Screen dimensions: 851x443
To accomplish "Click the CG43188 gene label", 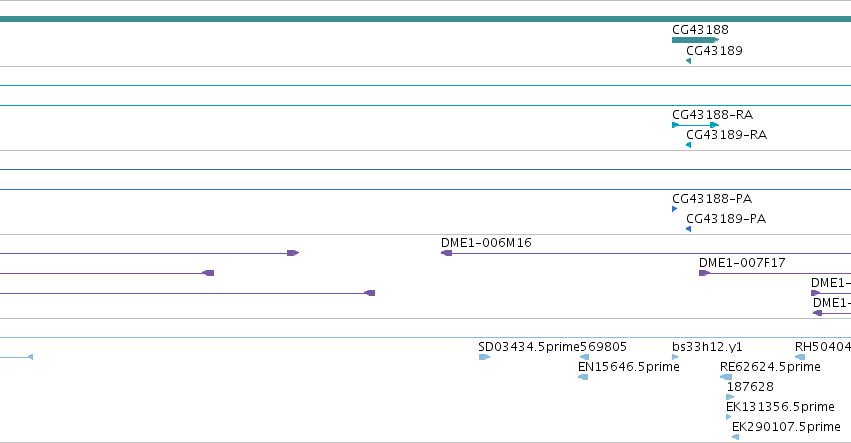I will coord(700,29).
